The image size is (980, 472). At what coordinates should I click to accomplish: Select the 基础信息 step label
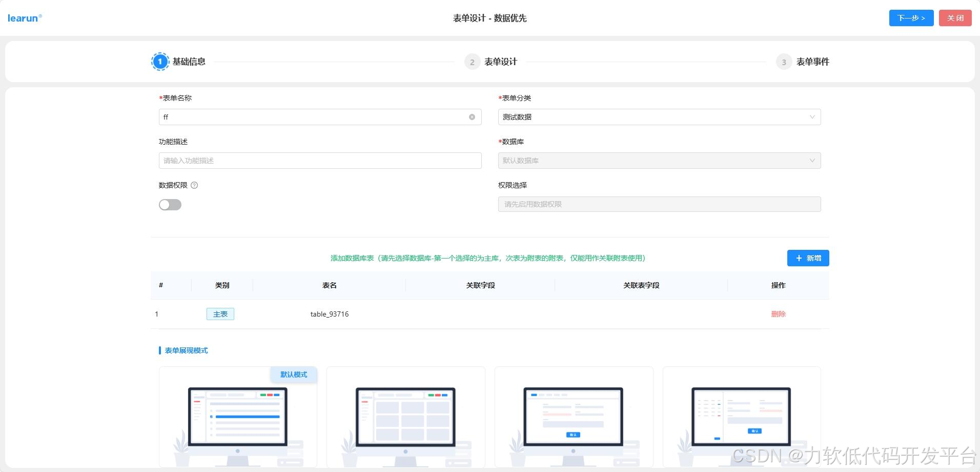pyautogui.click(x=189, y=62)
